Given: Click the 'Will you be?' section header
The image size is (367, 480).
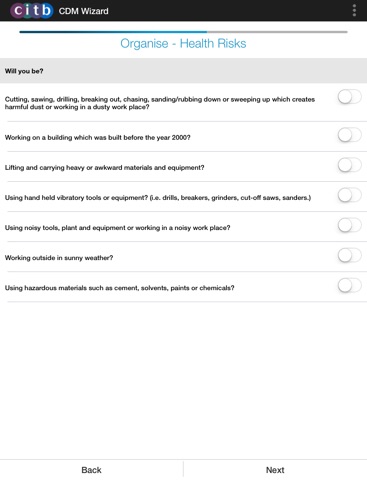Looking at the screenshot, I should (183, 71).
